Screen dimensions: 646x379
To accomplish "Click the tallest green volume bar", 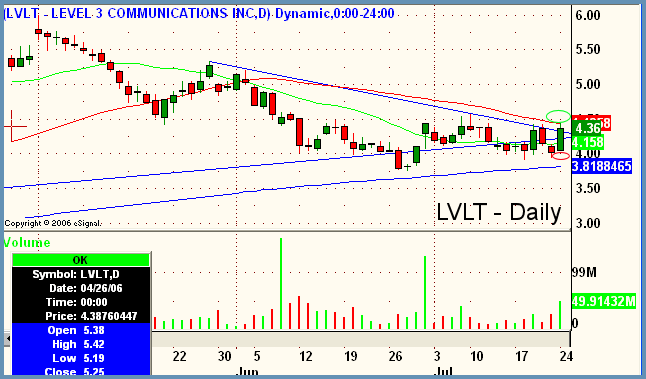I will pos(281,283).
